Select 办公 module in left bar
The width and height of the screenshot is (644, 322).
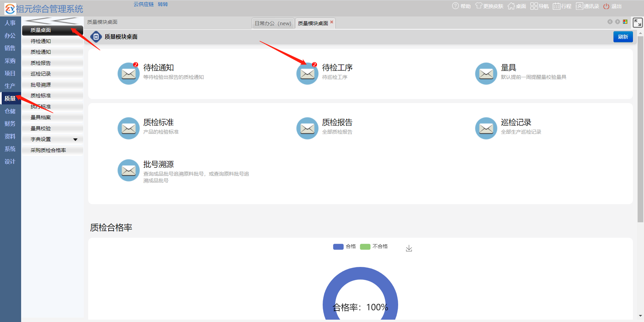click(x=10, y=36)
